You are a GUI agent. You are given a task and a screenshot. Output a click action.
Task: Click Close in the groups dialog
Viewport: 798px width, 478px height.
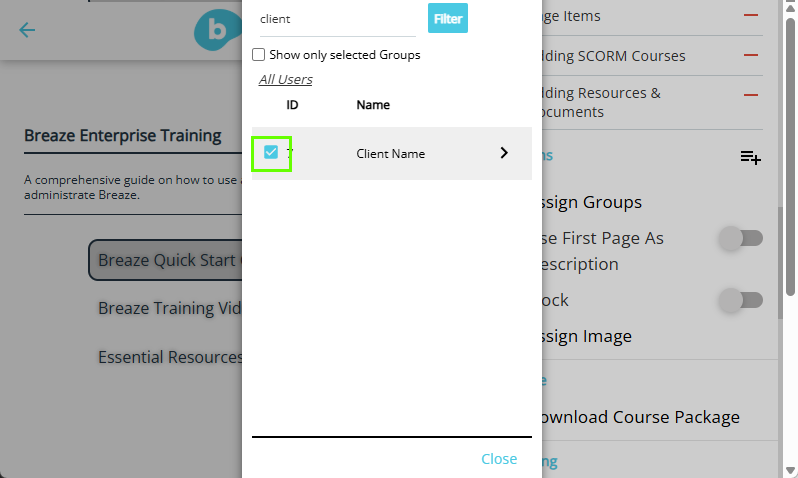click(499, 459)
